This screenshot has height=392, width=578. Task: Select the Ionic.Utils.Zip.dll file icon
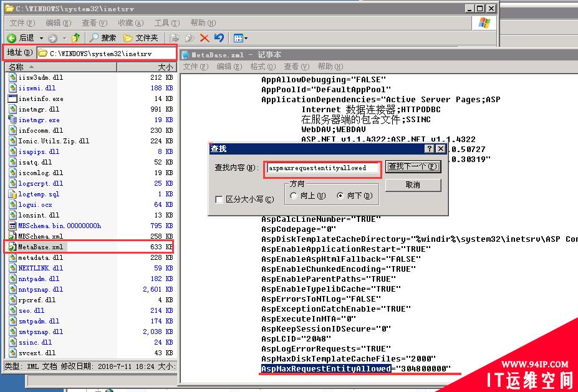pos(13,141)
